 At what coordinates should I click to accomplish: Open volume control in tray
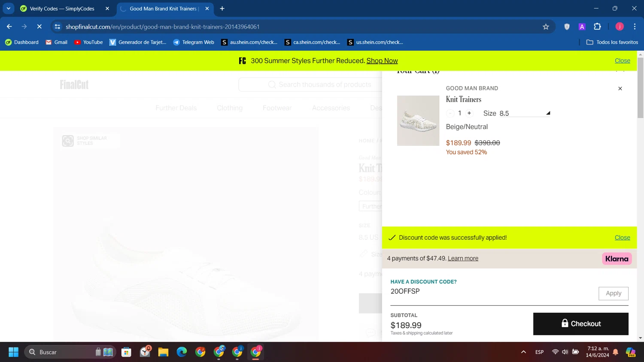coord(565,352)
